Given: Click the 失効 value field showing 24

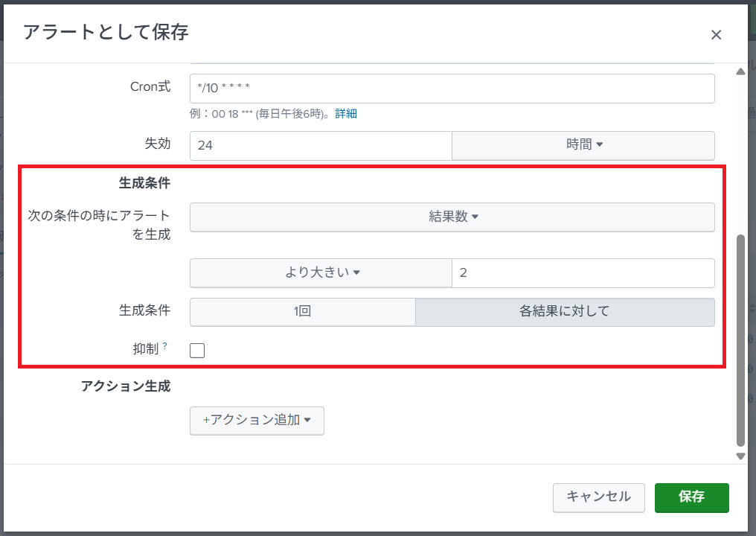Looking at the screenshot, I should [320, 146].
